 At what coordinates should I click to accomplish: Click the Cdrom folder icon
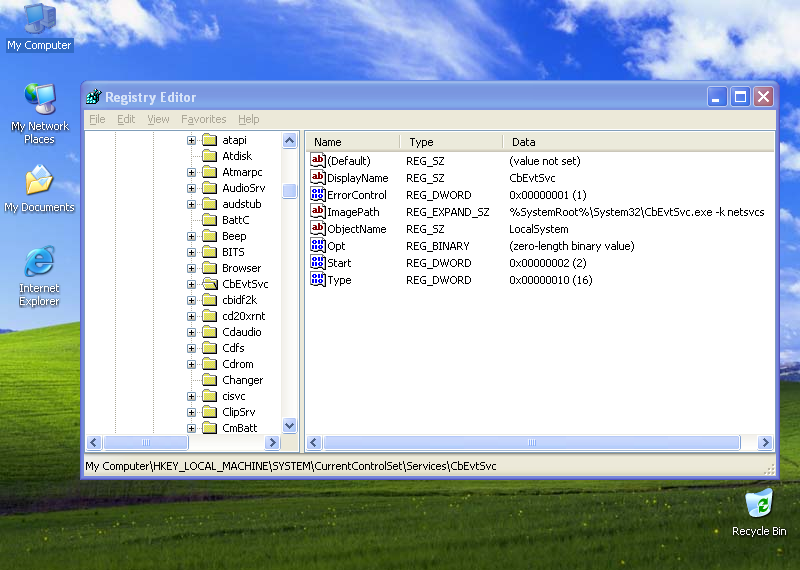[x=210, y=364]
